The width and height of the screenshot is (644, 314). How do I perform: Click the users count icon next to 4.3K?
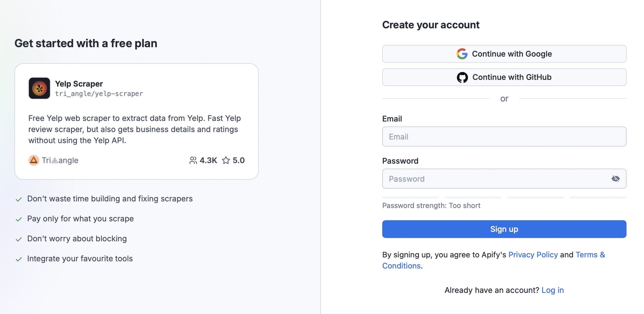coord(194,160)
